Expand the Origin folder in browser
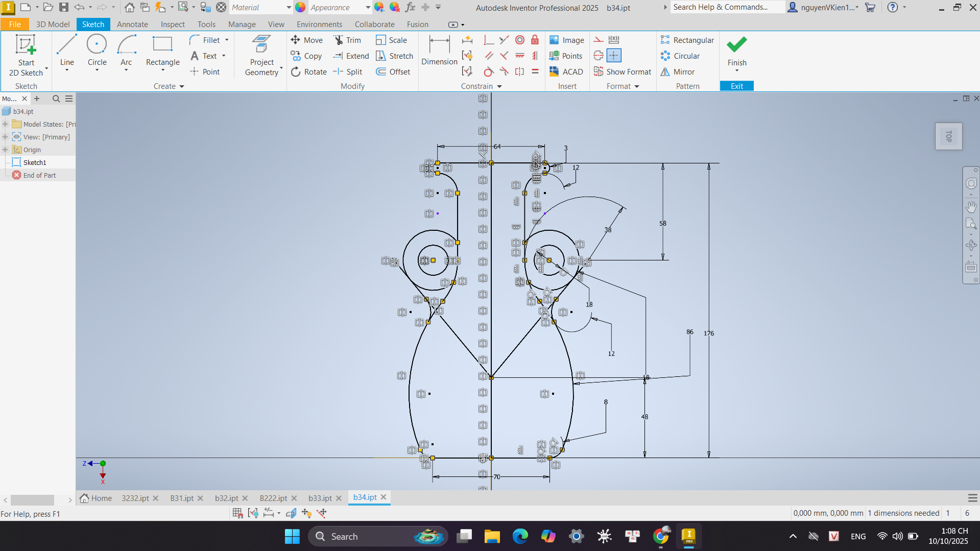This screenshot has width=980, height=551. click(x=5, y=150)
